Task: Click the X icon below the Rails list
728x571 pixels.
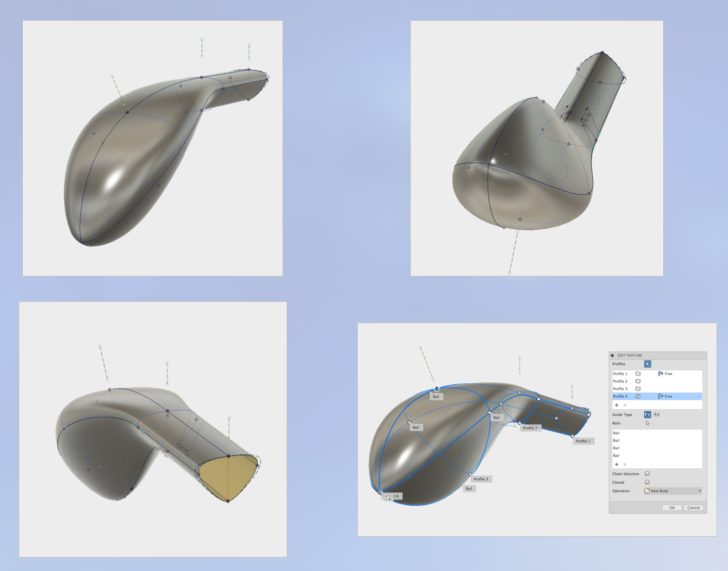Action: click(x=625, y=464)
